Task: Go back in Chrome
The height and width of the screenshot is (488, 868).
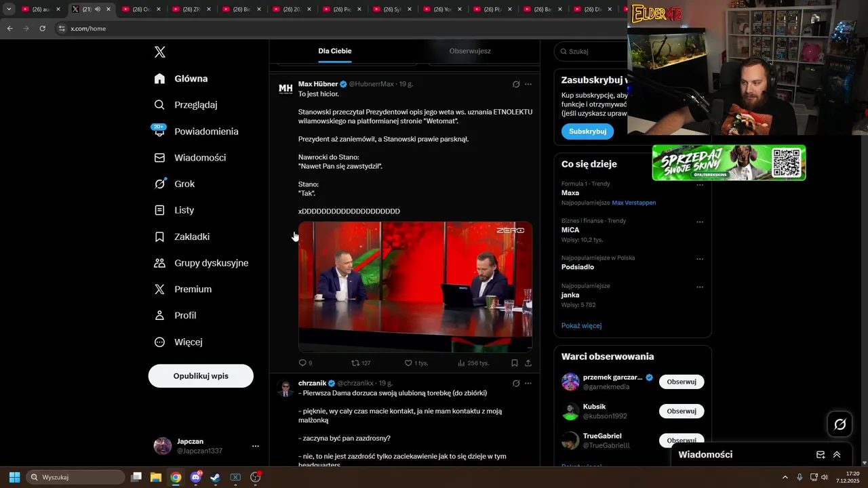Action: tap(9, 28)
